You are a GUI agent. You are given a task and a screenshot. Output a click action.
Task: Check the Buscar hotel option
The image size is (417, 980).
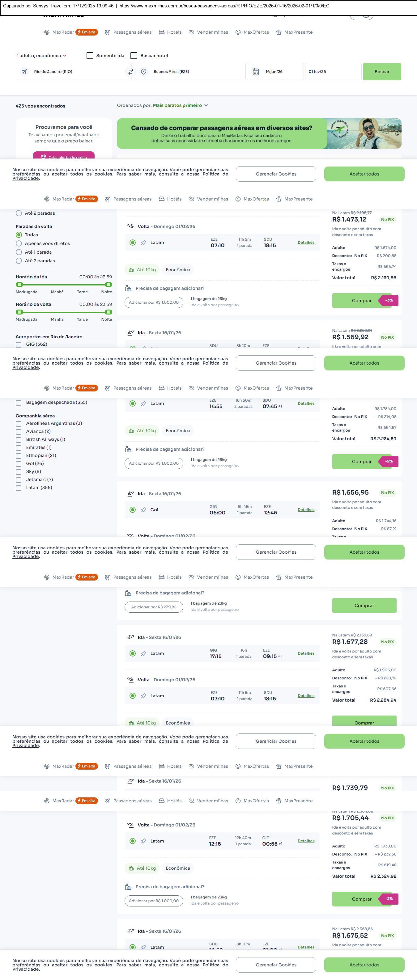(x=134, y=56)
